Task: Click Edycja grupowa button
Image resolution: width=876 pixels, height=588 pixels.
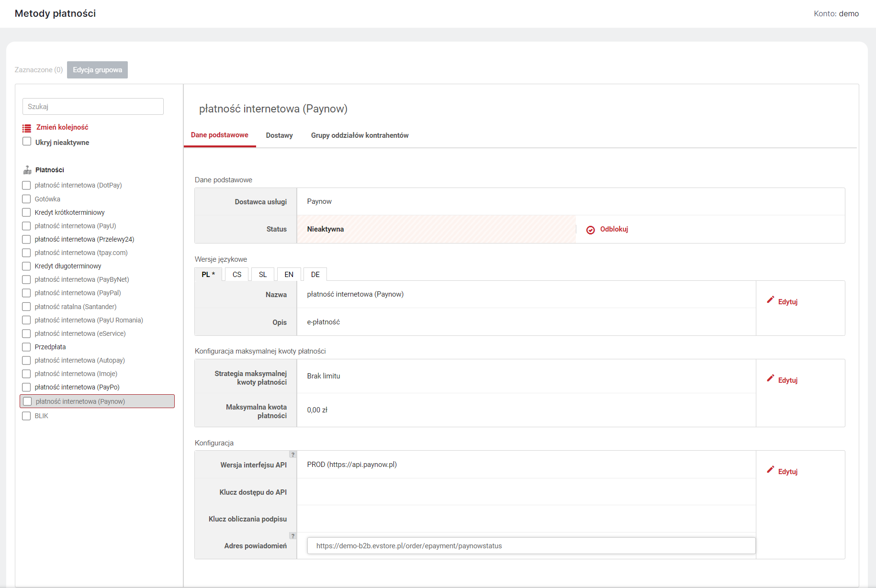Action: (97, 70)
